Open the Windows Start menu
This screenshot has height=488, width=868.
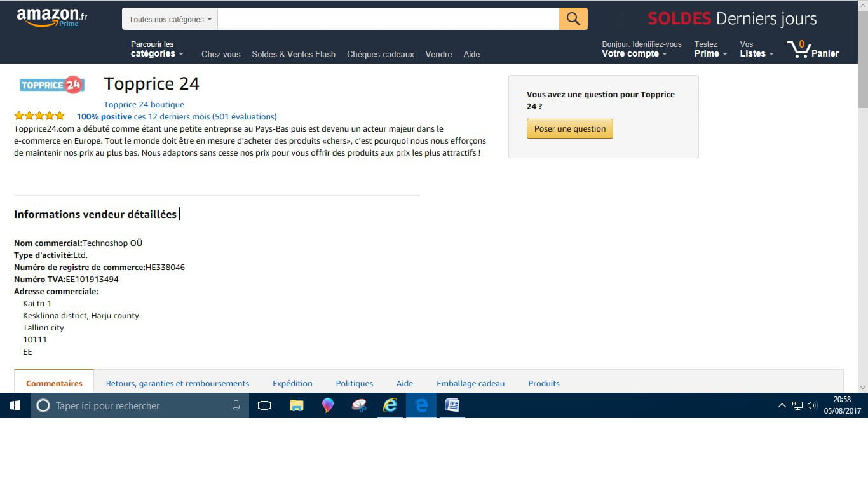[15, 405]
